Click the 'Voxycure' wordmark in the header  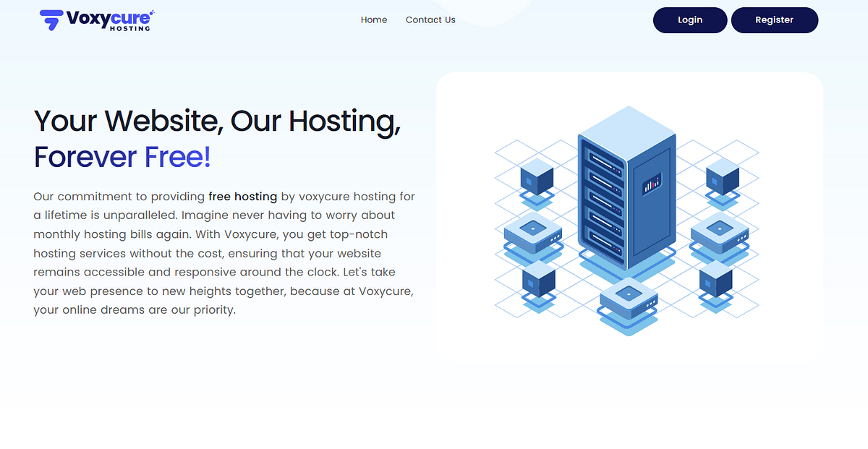[x=107, y=18]
